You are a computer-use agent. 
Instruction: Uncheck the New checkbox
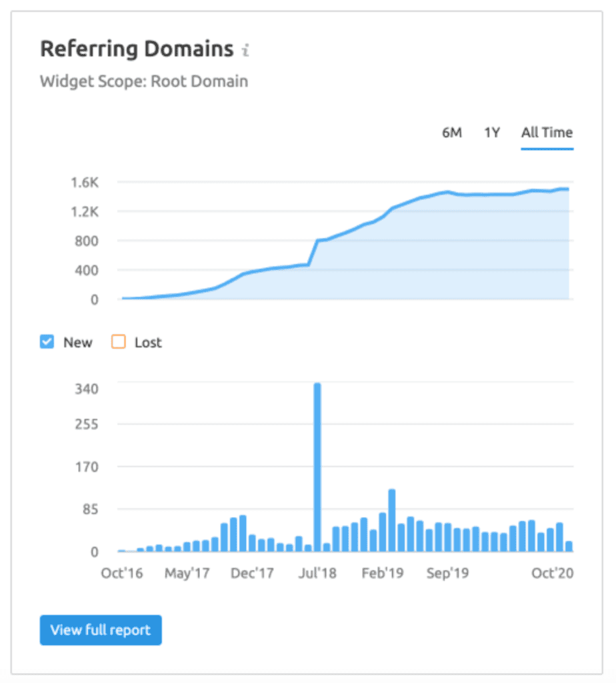pos(47,342)
